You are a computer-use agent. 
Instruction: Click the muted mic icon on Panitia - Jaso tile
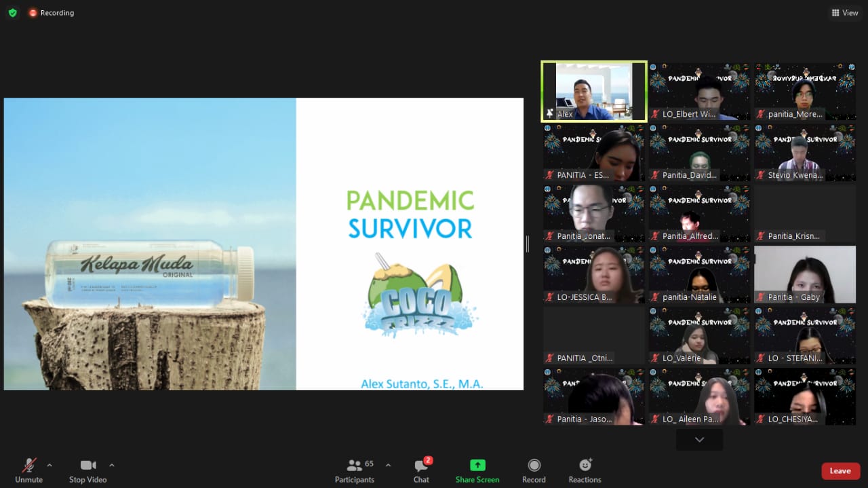click(549, 419)
